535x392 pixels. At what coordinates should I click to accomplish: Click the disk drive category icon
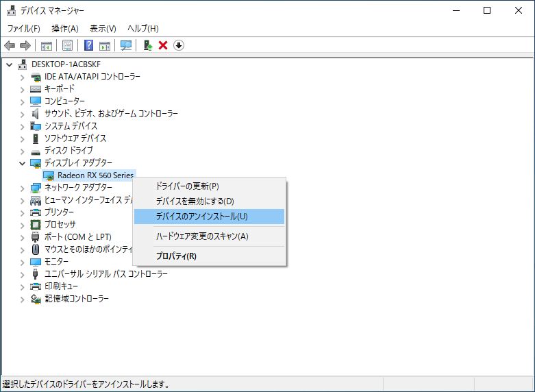36,151
